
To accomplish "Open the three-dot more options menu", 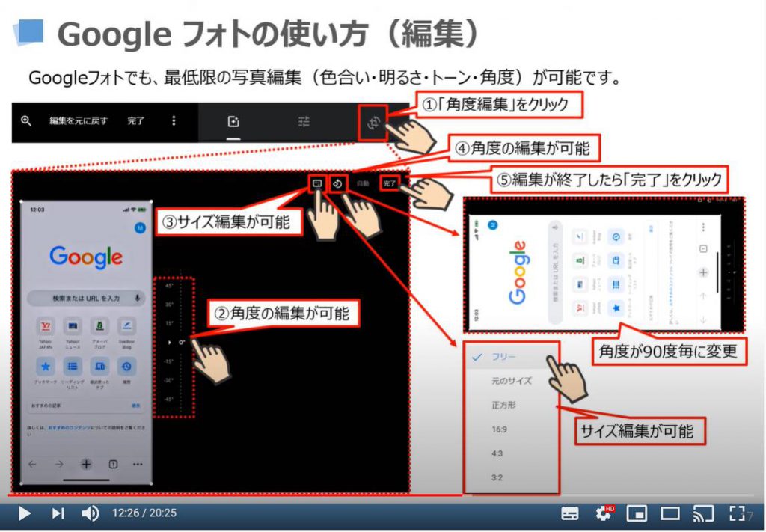I will [x=174, y=121].
